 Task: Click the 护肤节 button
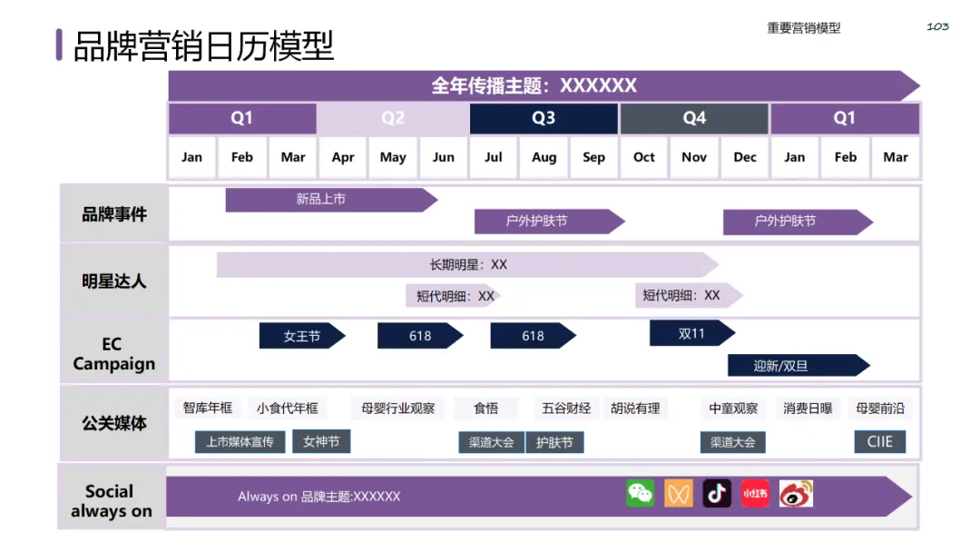click(x=555, y=442)
